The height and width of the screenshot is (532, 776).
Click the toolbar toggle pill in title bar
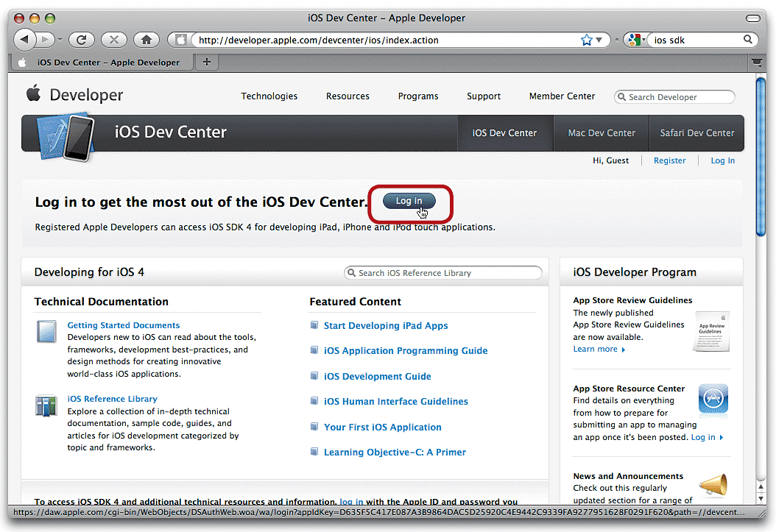pyautogui.click(x=752, y=18)
